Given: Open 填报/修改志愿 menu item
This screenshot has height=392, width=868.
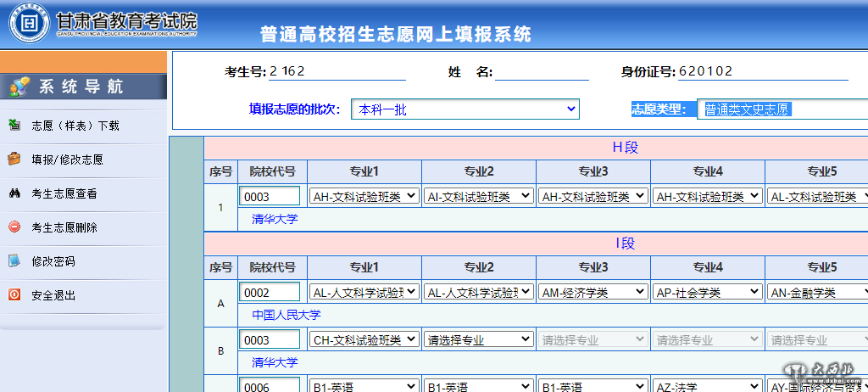Looking at the screenshot, I should point(67,160).
